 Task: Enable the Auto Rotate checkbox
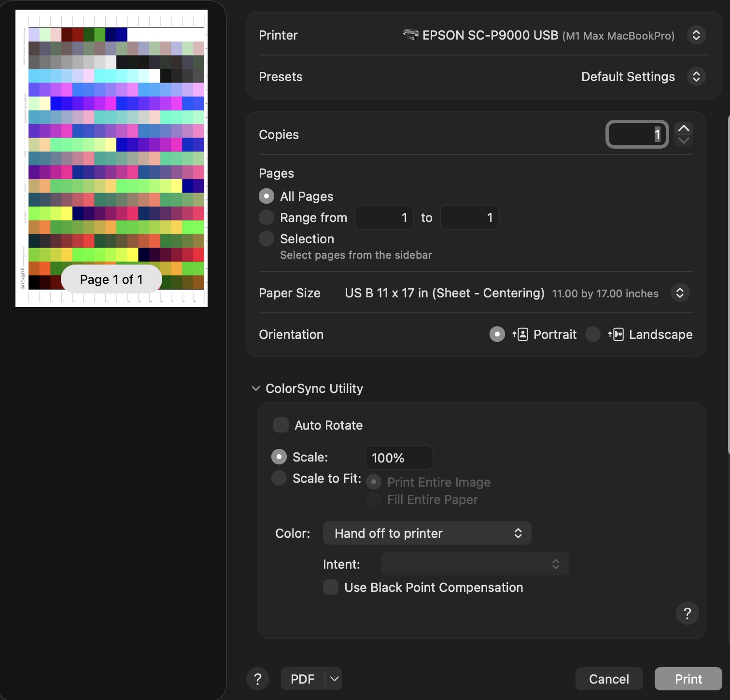point(281,425)
